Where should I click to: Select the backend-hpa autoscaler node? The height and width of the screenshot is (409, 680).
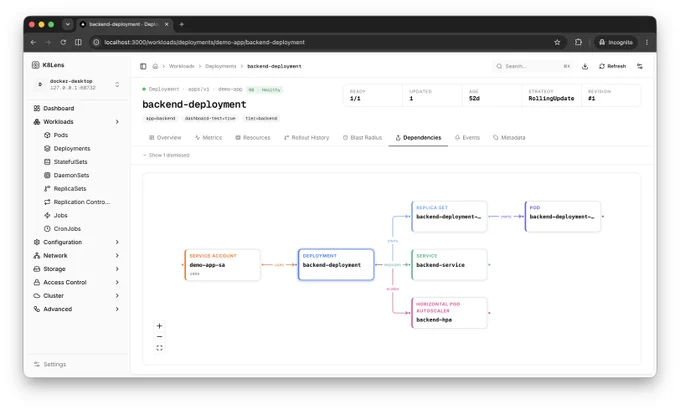pos(449,313)
